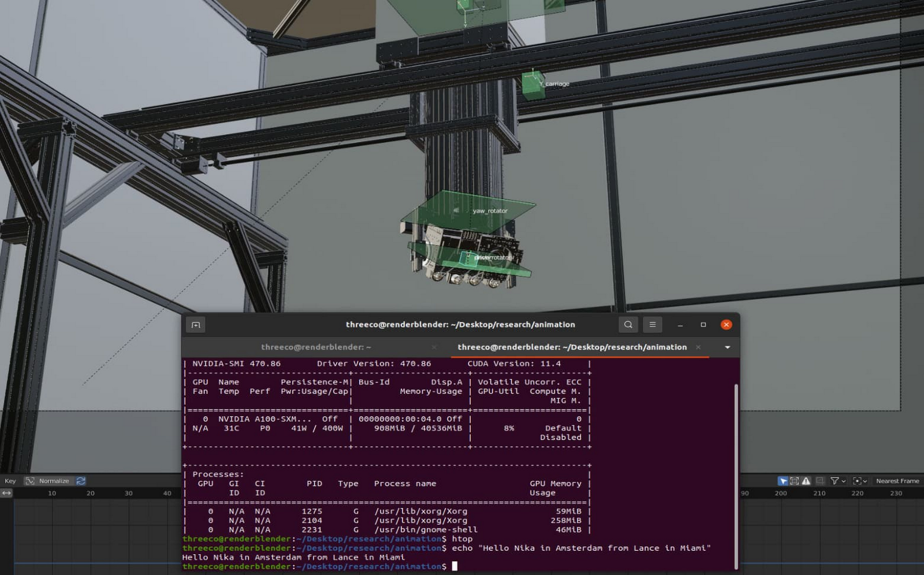Click the terminal cursor at last prompt

pos(454,566)
